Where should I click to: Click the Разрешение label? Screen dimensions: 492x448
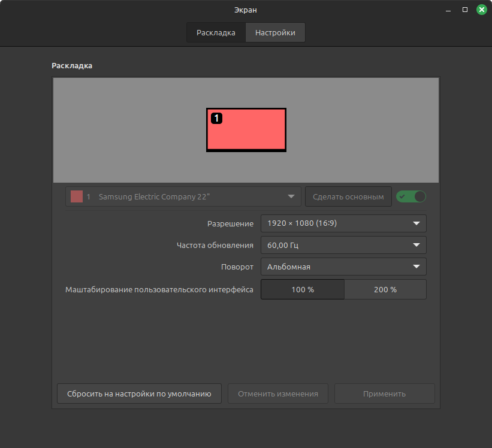pyautogui.click(x=230, y=223)
